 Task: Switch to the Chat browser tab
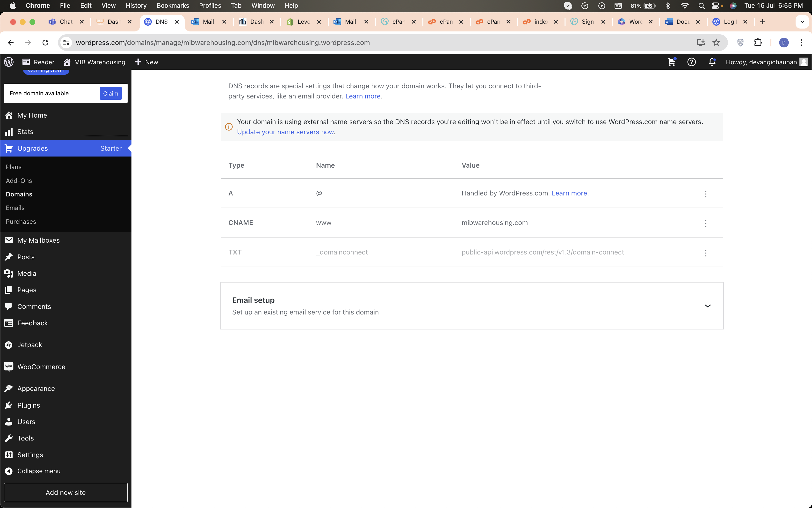point(66,22)
